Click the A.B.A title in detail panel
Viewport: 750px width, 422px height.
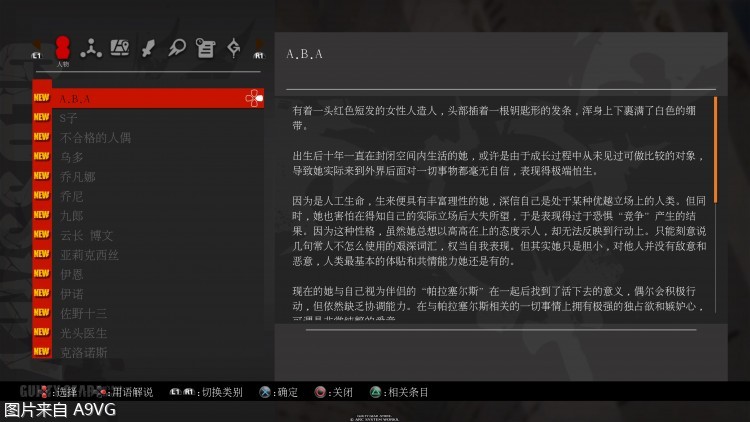click(304, 54)
